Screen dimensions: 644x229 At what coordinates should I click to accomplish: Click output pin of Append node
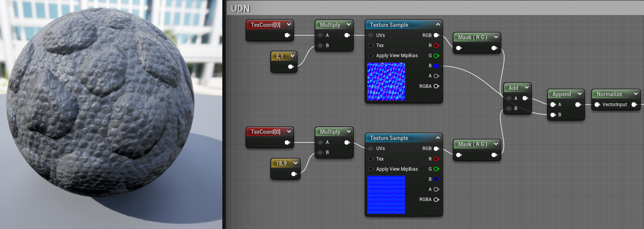578,105
